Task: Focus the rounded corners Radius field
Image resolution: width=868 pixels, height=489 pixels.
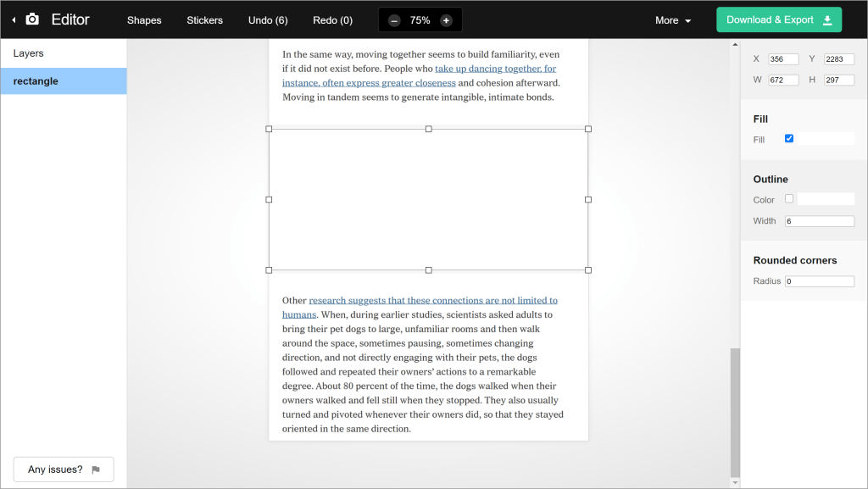Action: (819, 281)
